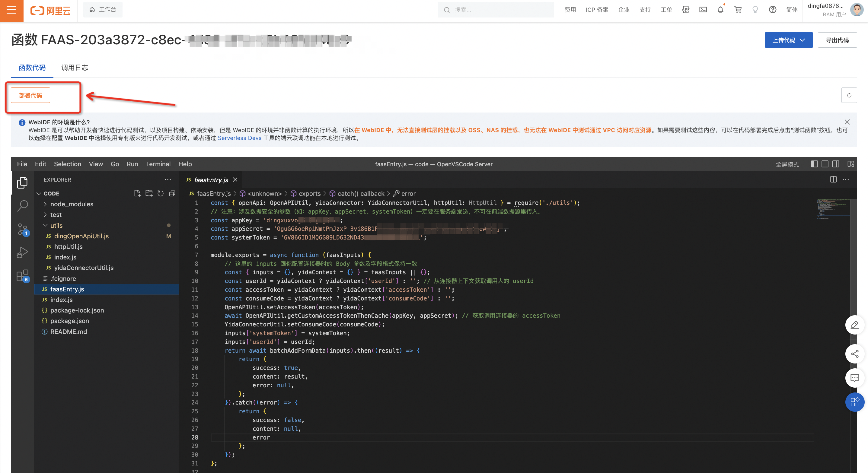Refresh the Explorer file tree

tap(160, 193)
